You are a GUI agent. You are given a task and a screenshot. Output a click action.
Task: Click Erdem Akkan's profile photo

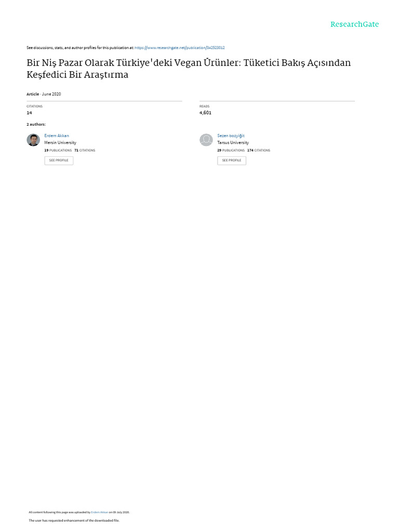tap(33, 140)
